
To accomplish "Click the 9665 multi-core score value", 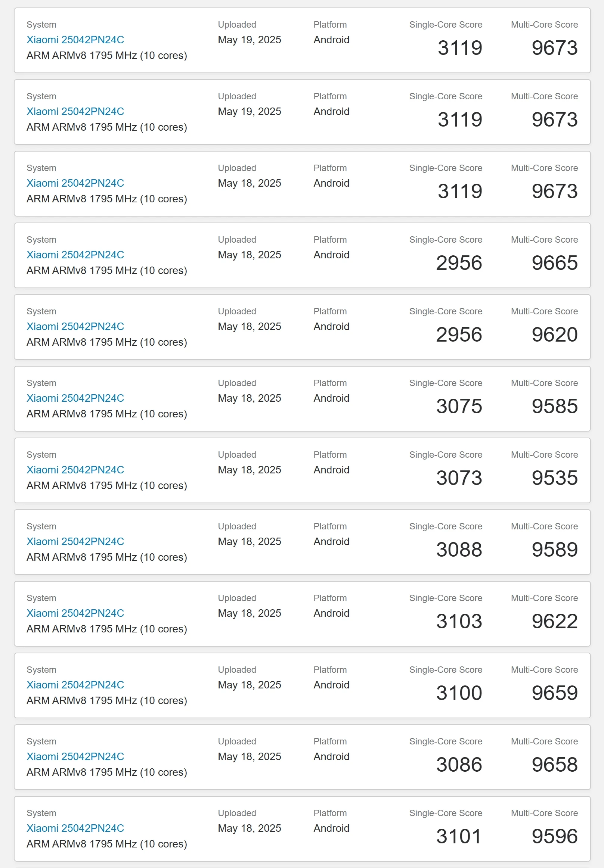I will click(554, 263).
